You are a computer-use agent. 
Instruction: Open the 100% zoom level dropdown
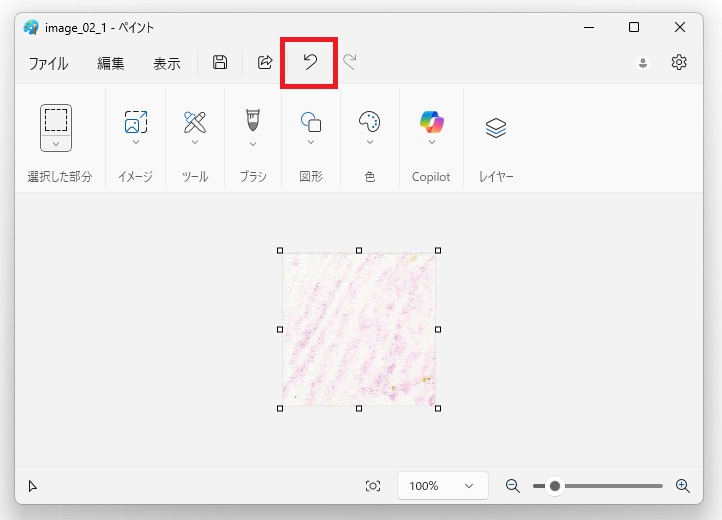coord(443,485)
